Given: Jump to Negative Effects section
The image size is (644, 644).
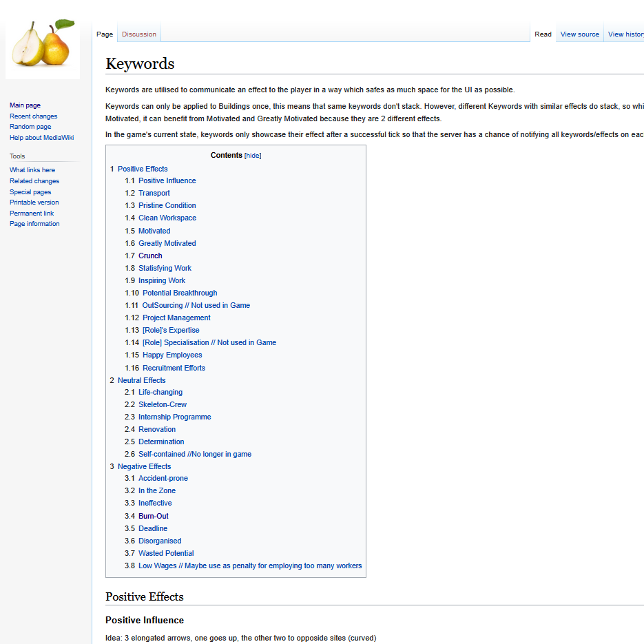Looking at the screenshot, I should (x=144, y=466).
